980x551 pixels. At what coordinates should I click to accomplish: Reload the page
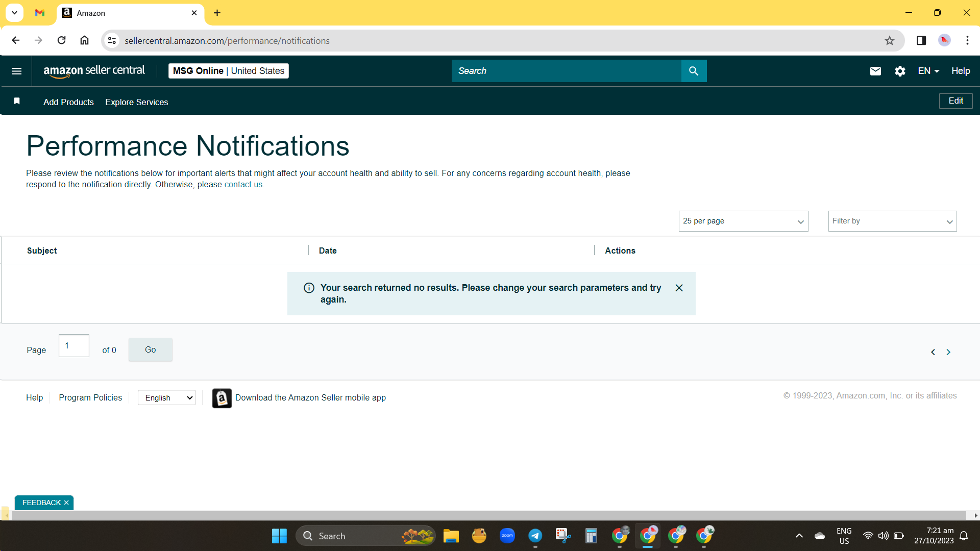(x=61, y=40)
